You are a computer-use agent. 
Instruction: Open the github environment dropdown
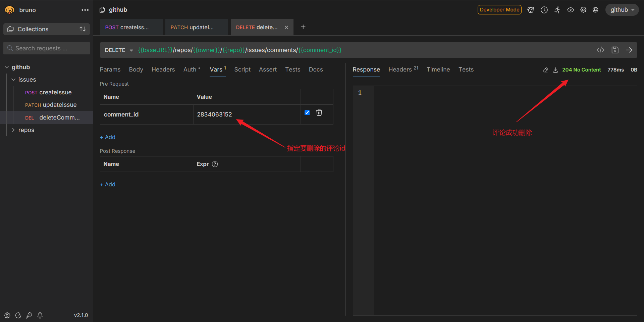click(x=622, y=10)
